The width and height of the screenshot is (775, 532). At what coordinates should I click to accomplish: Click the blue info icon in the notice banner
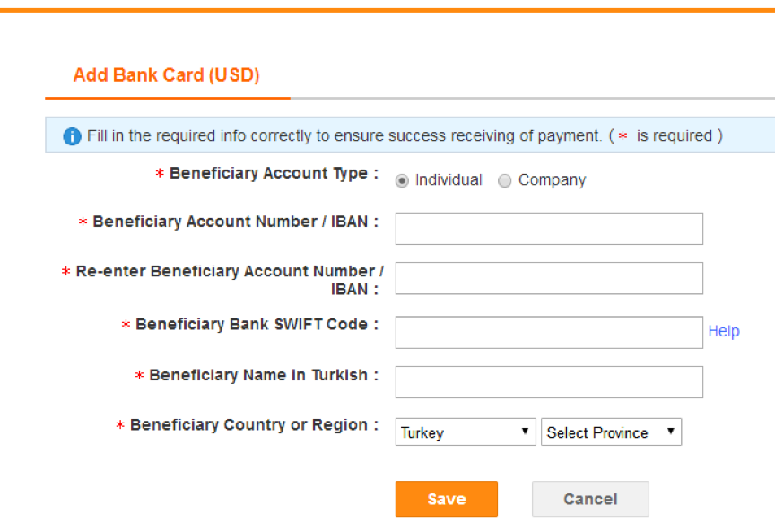click(72, 136)
